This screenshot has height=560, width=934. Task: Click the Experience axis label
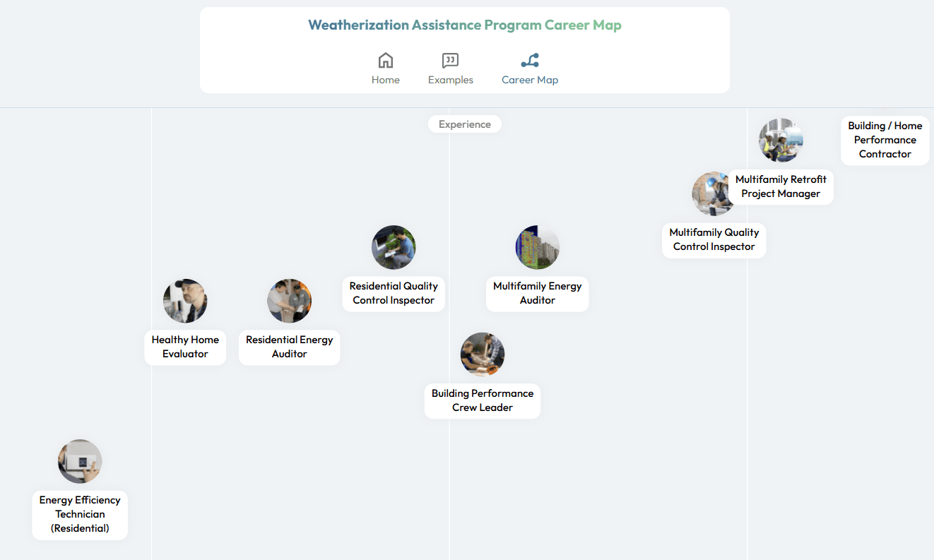click(x=464, y=124)
